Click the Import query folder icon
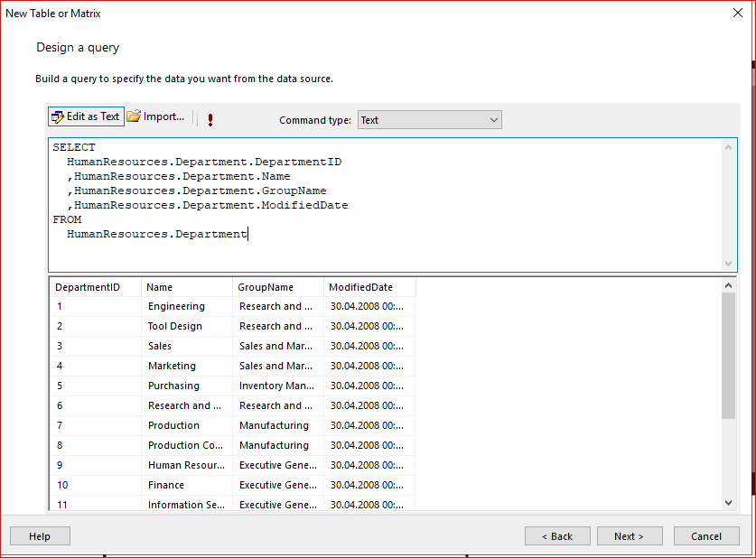Image resolution: width=756 pixels, height=558 pixels. point(134,117)
